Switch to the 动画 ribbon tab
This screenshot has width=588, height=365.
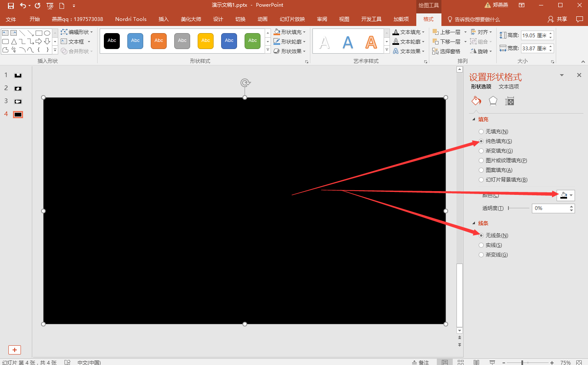tap(262, 19)
